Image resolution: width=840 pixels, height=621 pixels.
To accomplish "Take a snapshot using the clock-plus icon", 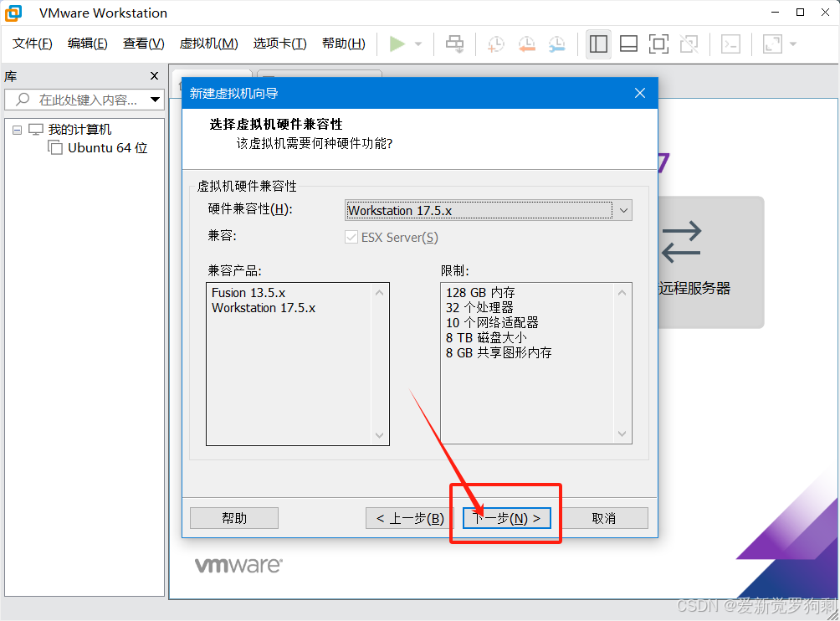I will (x=495, y=44).
